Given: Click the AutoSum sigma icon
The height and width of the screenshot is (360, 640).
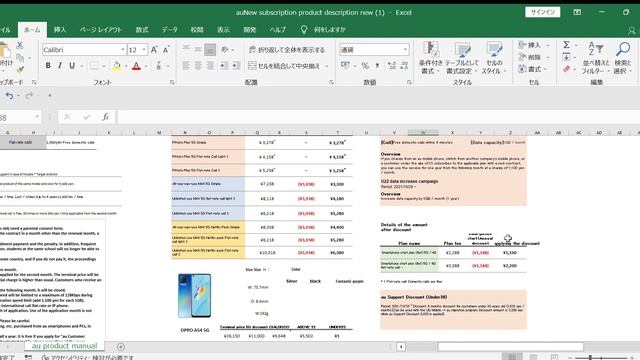Looking at the screenshot, I should (x=567, y=45).
